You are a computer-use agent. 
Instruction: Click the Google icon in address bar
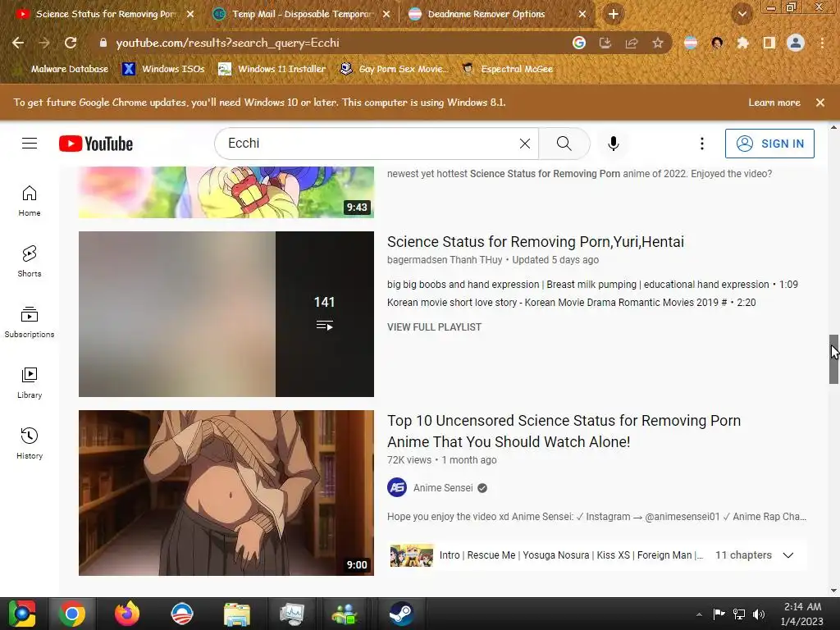(578, 43)
